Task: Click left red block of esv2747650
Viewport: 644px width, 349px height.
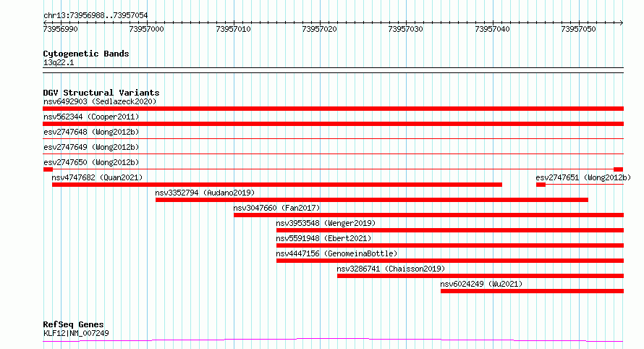Action: coord(48,169)
